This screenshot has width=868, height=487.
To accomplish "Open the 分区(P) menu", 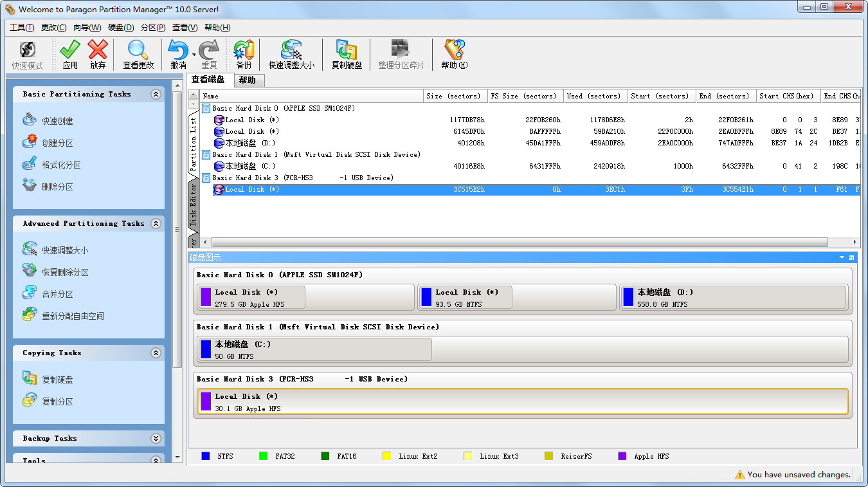I will click(x=153, y=28).
